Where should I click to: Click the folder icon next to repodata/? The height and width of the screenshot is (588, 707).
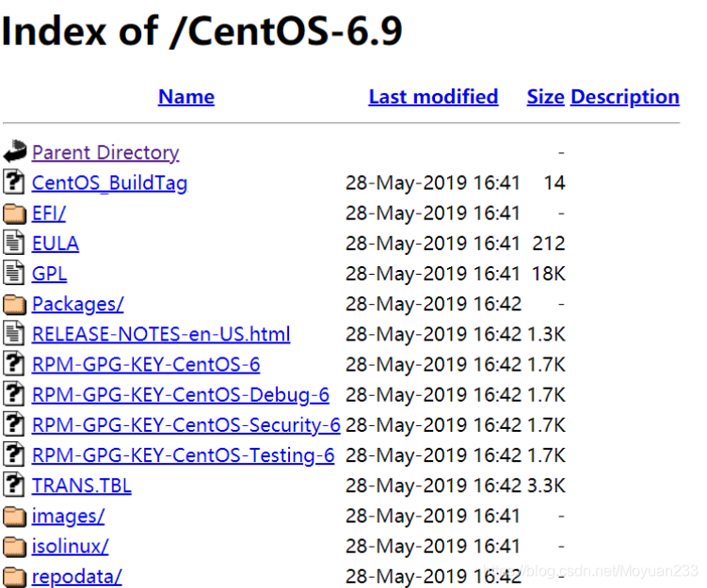point(14,577)
